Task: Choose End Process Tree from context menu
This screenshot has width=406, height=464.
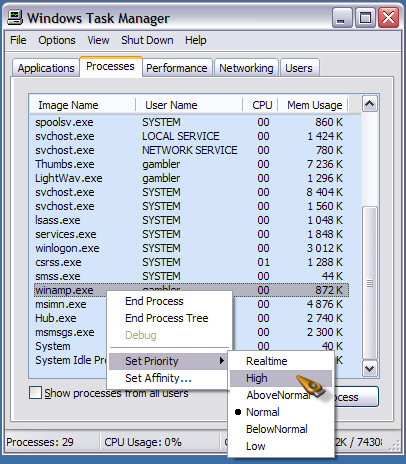Action: click(x=169, y=318)
